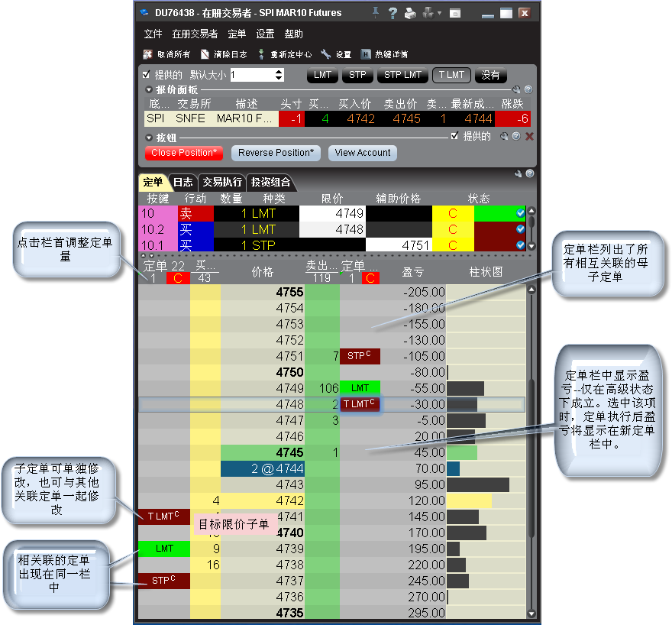Open 设置 via the wrench toolbar icon
The height and width of the screenshot is (625, 672).
click(x=325, y=54)
